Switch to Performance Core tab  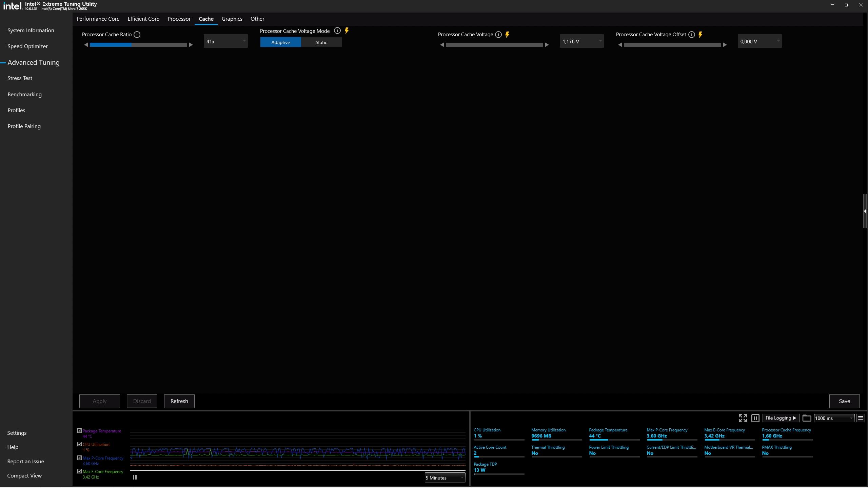(98, 19)
